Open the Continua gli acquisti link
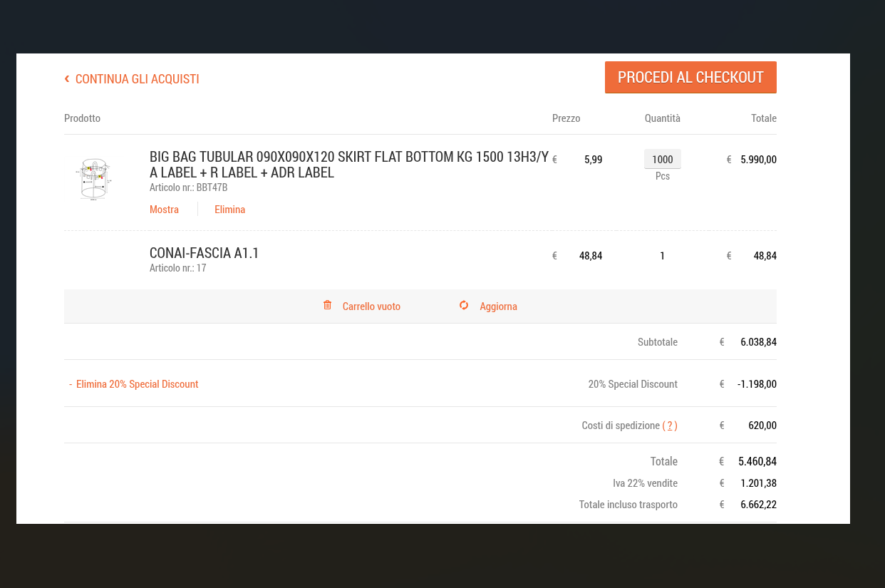Viewport: 885px width, 588px height. click(137, 79)
